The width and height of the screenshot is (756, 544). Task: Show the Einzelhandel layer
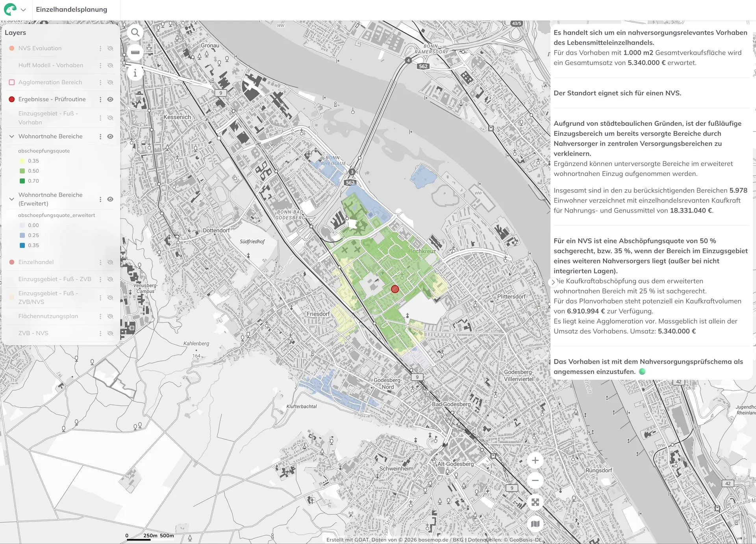click(110, 262)
